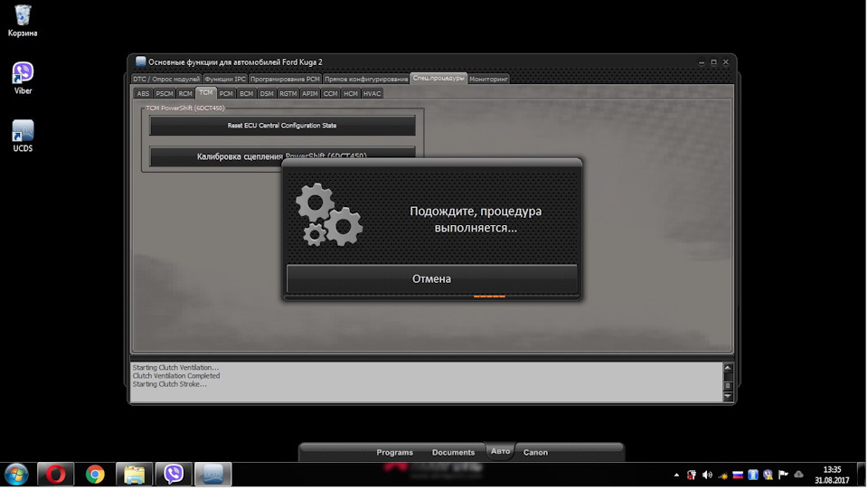Open the Documents dock tab
This screenshot has height=490, width=868.
click(453, 453)
